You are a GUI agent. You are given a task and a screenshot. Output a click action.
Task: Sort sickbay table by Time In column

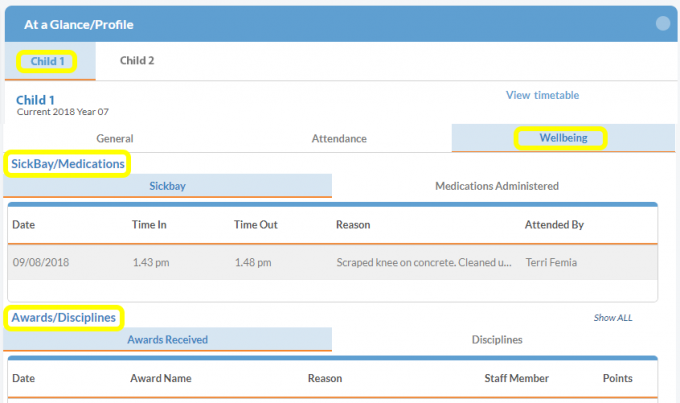(x=149, y=225)
